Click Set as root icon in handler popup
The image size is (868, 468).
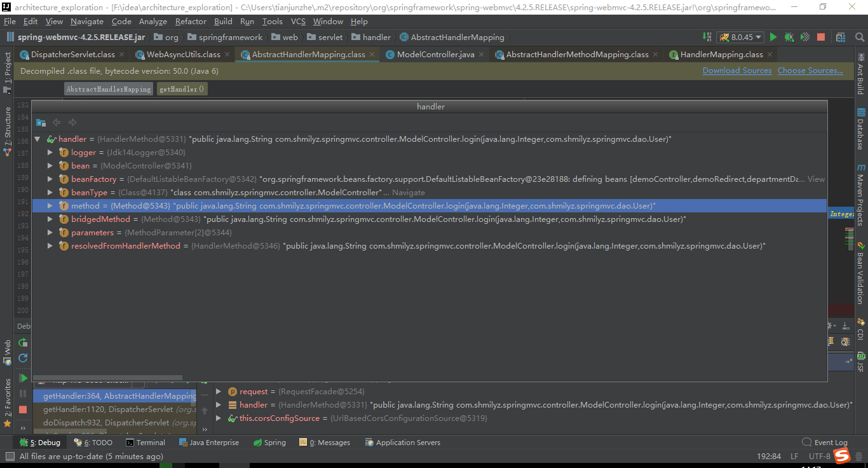pyautogui.click(x=41, y=122)
